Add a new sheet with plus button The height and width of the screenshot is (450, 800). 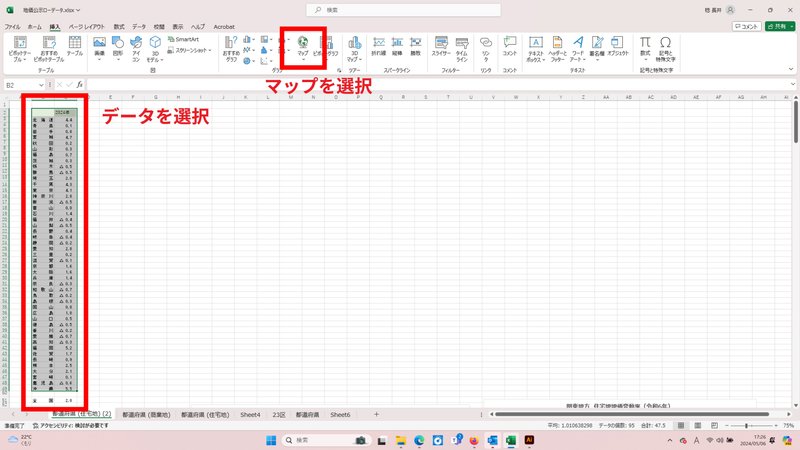tap(376, 414)
